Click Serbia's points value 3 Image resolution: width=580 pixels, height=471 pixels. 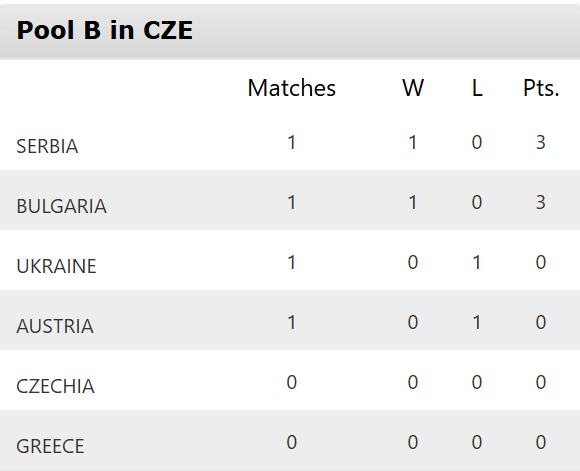click(541, 142)
